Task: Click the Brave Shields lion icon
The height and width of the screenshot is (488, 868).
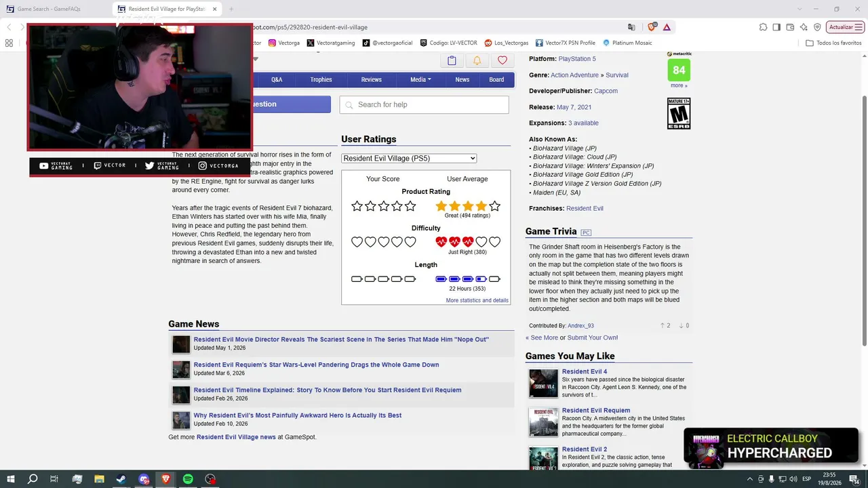Action: [x=652, y=27]
